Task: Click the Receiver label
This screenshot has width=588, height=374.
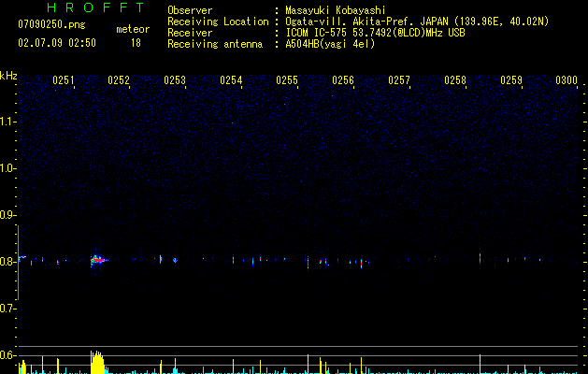Action: coord(190,33)
